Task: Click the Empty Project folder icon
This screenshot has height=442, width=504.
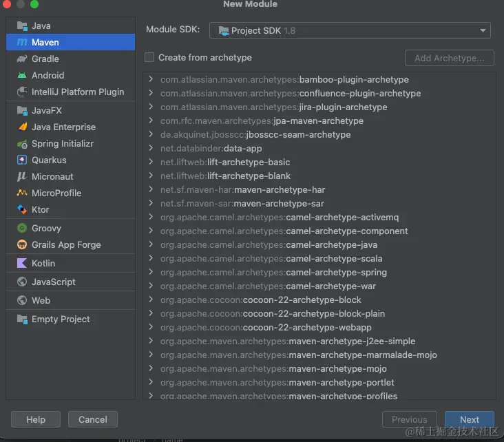Action: point(22,319)
